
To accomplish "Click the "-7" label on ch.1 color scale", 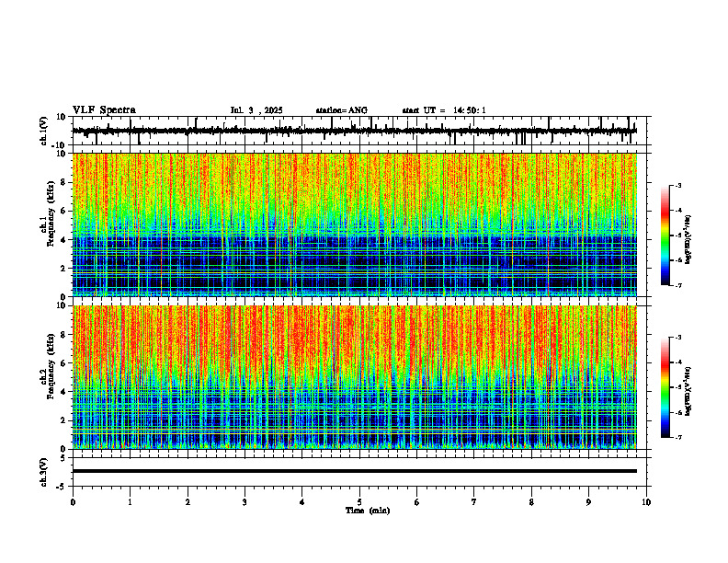I will tap(678, 285).
